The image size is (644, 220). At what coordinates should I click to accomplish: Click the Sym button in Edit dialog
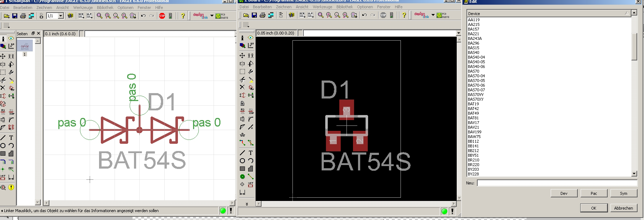pyautogui.click(x=624, y=193)
